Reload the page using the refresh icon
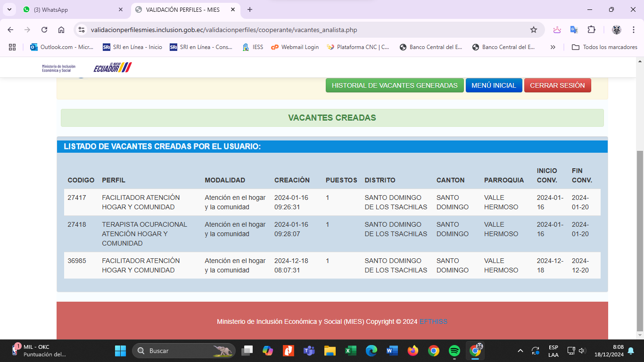The height and width of the screenshot is (362, 644). click(44, 30)
